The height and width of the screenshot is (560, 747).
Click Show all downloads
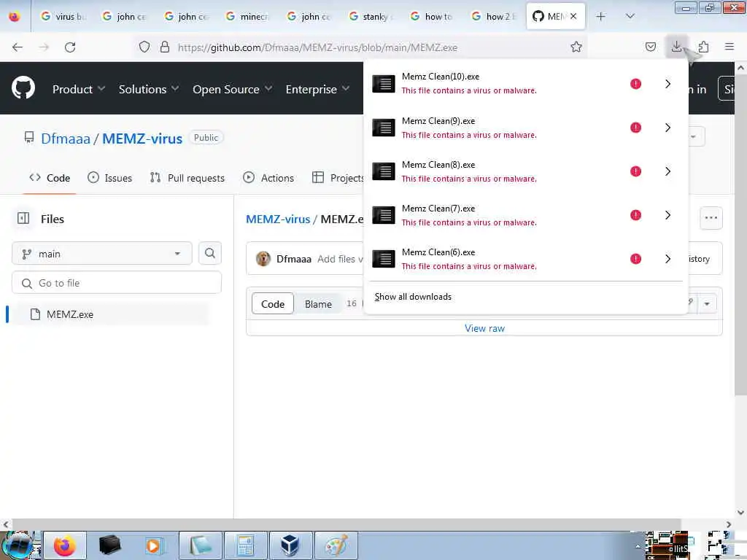coord(413,297)
